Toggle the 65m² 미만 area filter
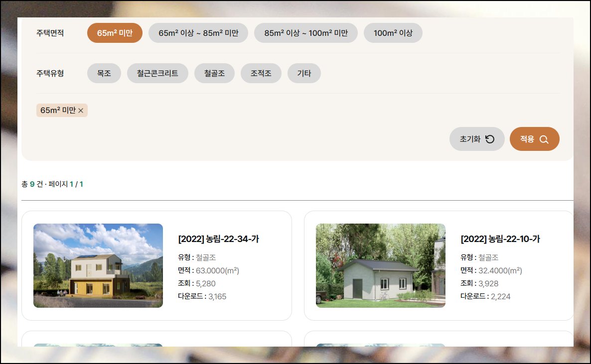This screenshot has width=591, height=364. click(x=115, y=33)
